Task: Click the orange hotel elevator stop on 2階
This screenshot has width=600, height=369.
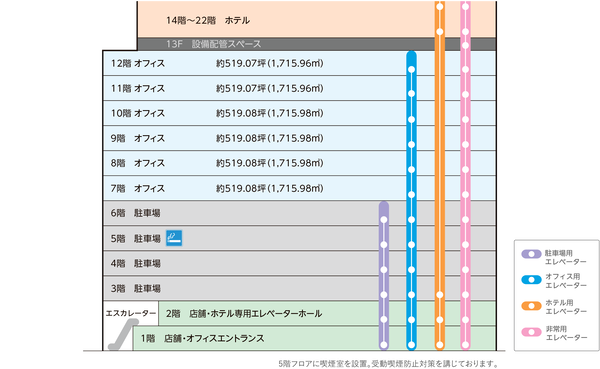Action: pyautogui.click(x=440, y=320)
